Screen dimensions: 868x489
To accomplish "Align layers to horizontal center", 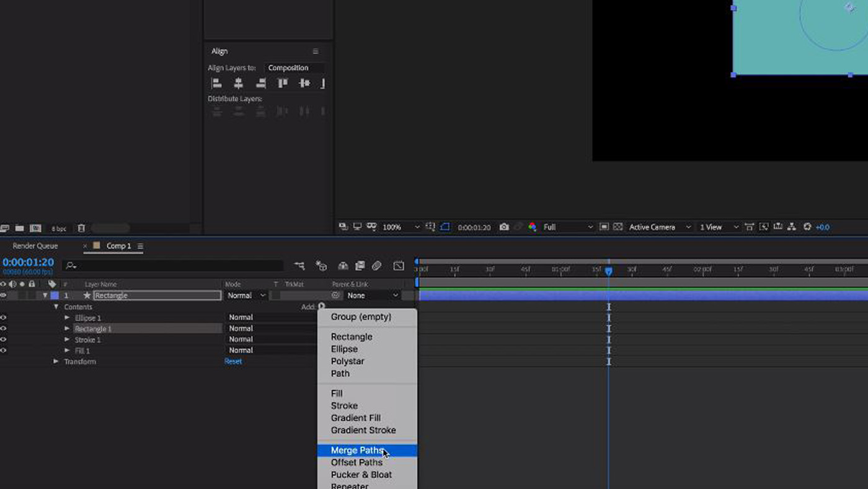I will point(238,83).
